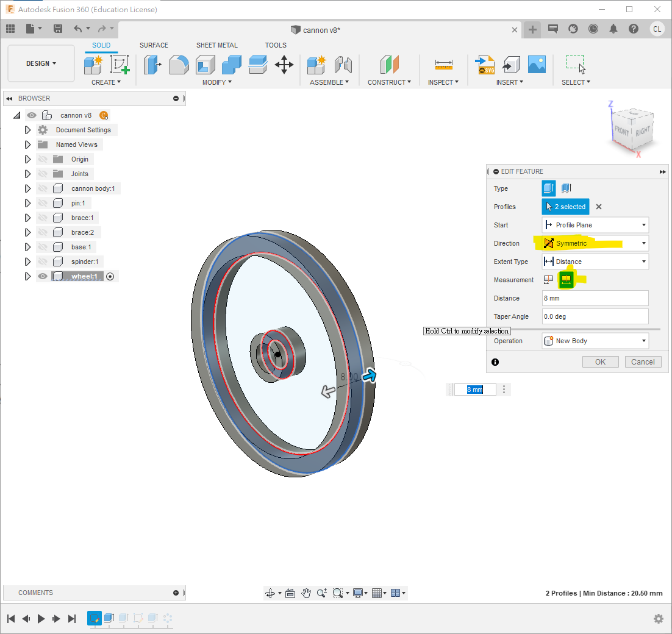This screenshot has height=634, width=672.
Task: Select the Press Pull tool
Action: [152, 64]
